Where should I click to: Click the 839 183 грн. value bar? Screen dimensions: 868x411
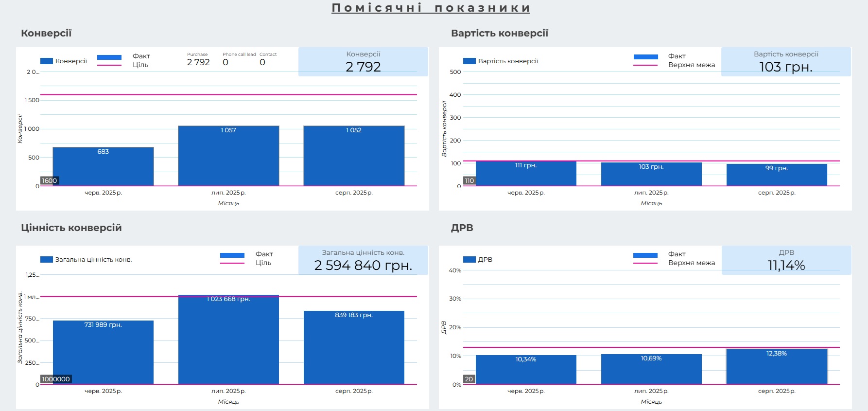(354, 348)
